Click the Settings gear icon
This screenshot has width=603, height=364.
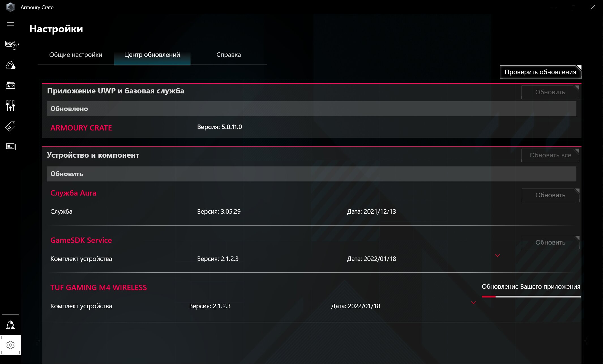pos(10,345)
